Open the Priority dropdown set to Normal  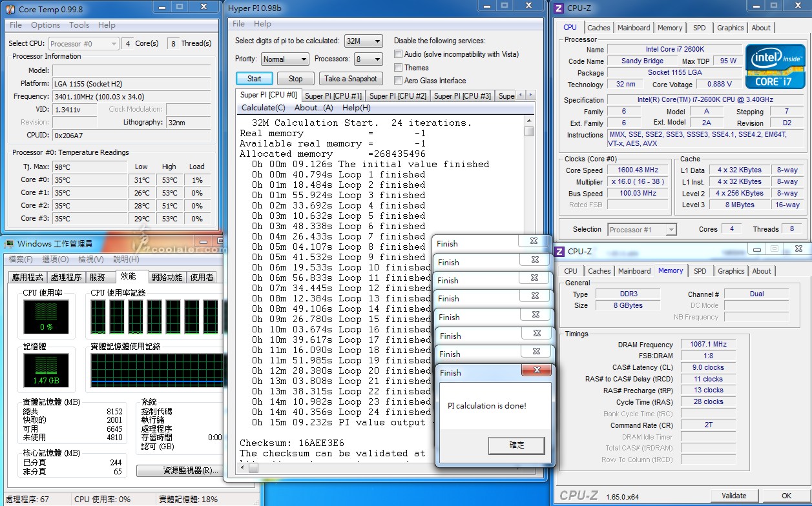point(285,59)
